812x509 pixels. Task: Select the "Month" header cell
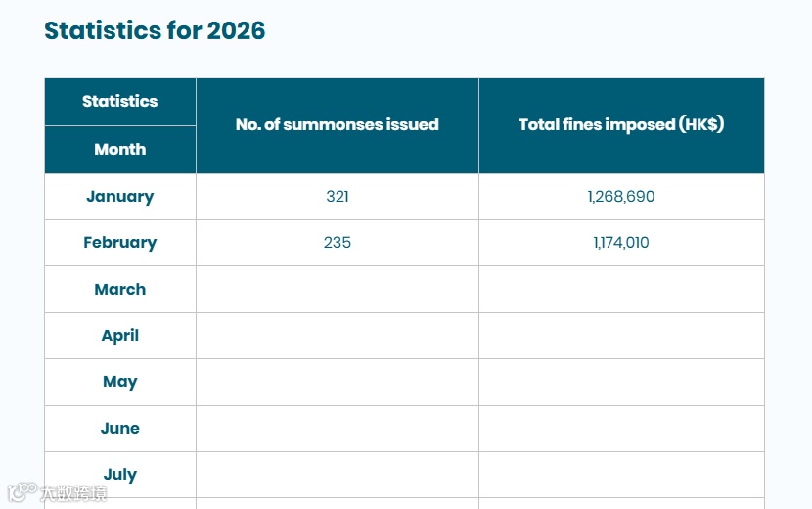click(120, 150)
